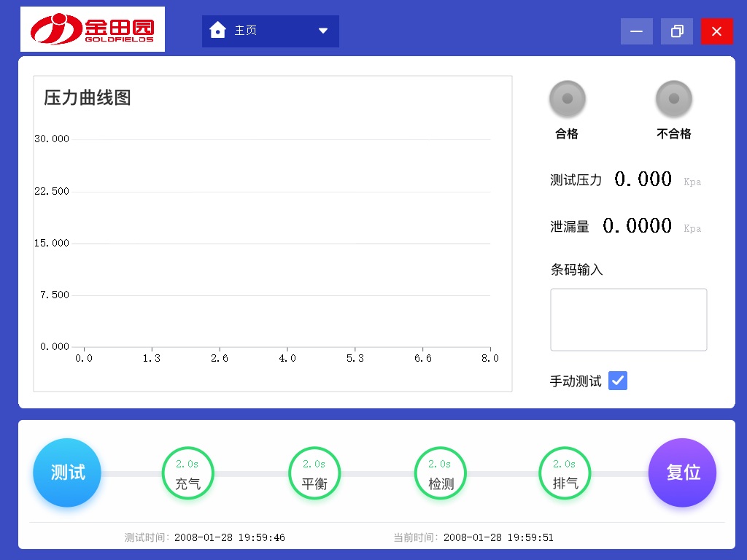The image size is (747, 560).
Task: Select the 平衡 stage circle
Action: pos(314,472)
